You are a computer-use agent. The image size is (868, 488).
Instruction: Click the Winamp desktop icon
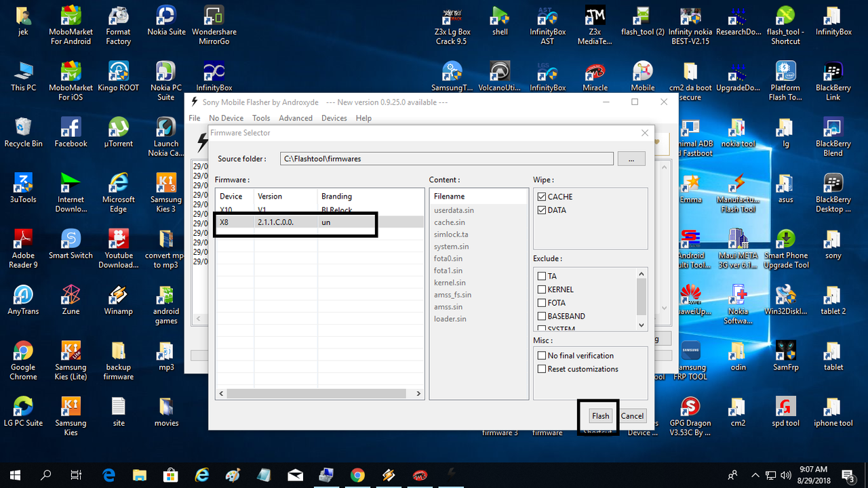click(x=118, y=300)
